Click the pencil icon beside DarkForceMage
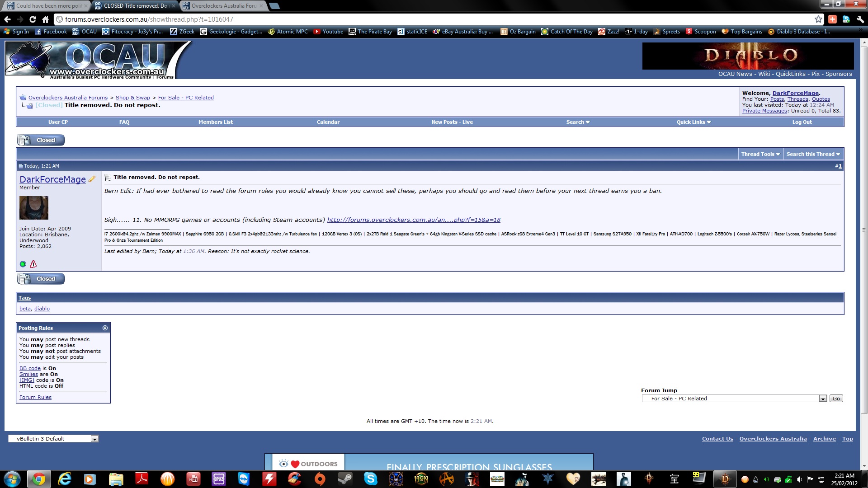Screen dimensions: 868x488 point(92,179)
